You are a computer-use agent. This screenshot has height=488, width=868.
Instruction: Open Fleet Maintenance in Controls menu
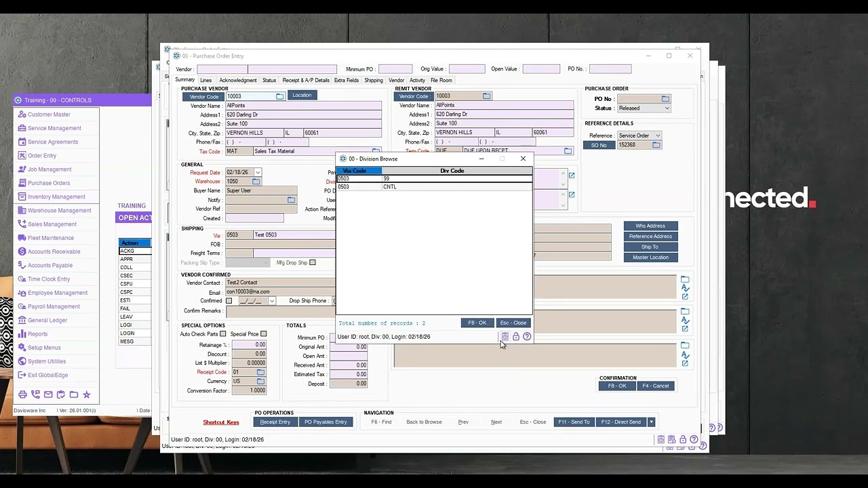51,238
